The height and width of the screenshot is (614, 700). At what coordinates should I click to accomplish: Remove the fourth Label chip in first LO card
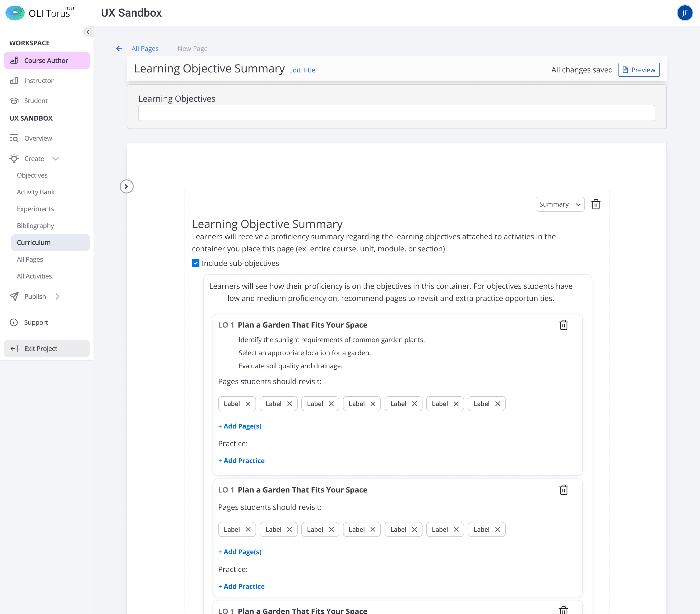coord(373,404)
